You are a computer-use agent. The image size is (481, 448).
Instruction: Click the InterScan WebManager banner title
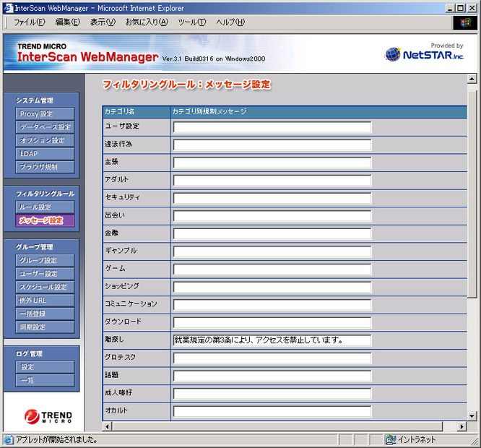(x=87, y=57)
